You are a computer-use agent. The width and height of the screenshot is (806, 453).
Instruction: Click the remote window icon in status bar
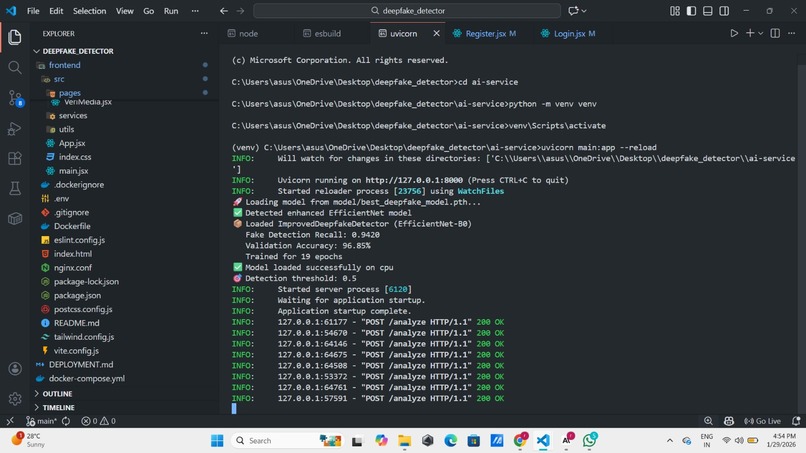(x=10, y=421)
